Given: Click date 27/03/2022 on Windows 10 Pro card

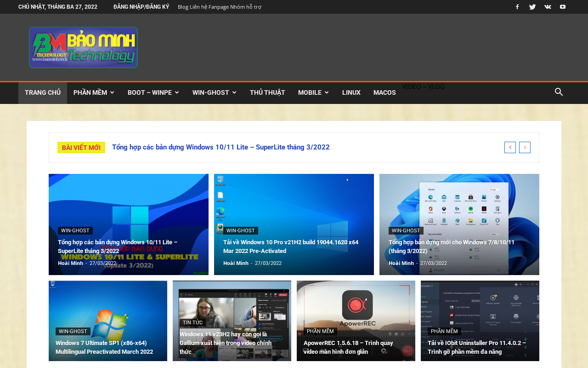Looking at the screenshot, I should point(268,263).
